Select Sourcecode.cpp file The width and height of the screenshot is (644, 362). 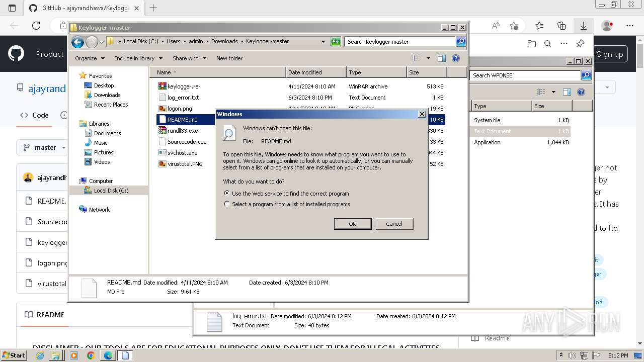pyautogui.click(x=187, y=142)
